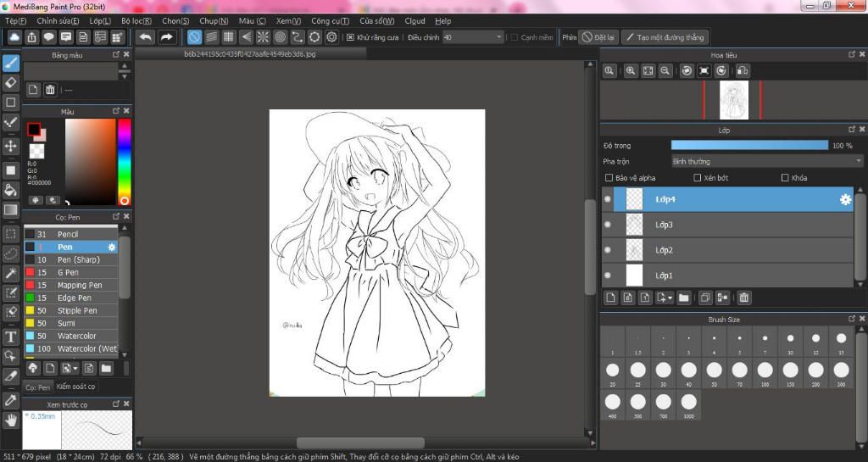Select the Brush tool in left toolbar

11,63
